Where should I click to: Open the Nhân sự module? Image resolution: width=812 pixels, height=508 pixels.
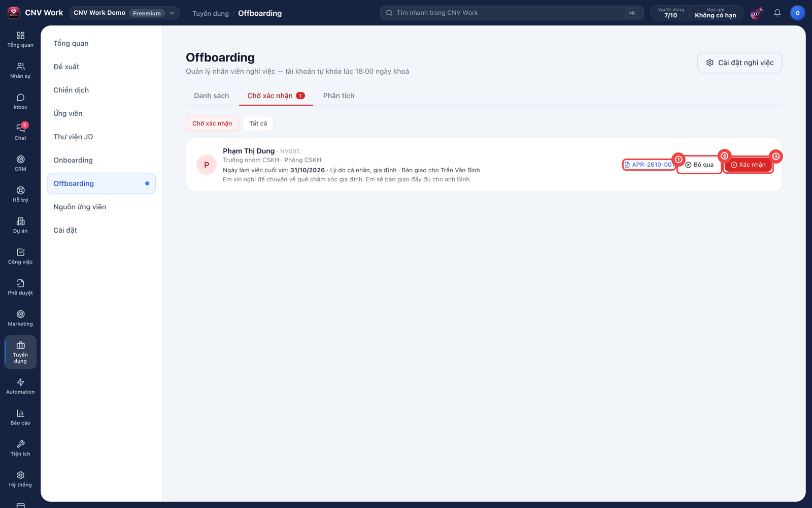(20, 71)
